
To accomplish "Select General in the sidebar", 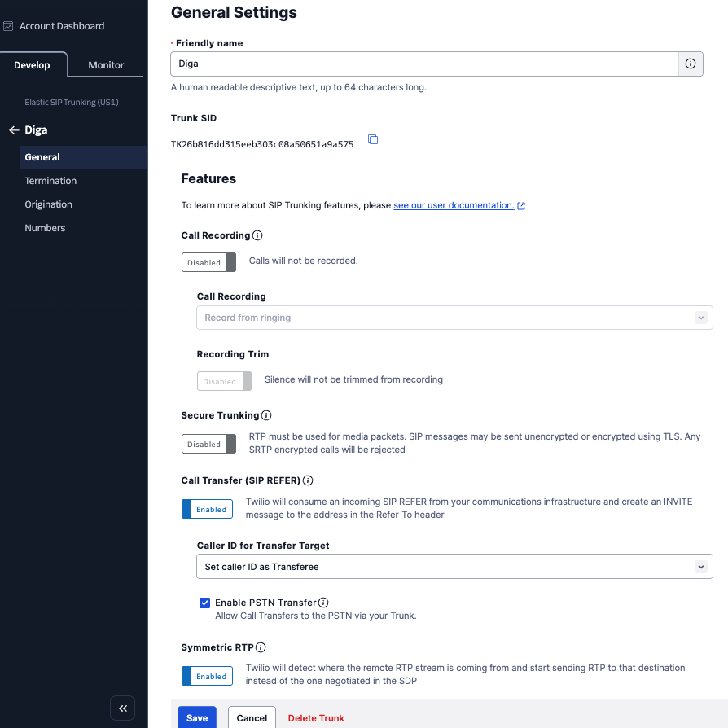I will pos(84,157).
